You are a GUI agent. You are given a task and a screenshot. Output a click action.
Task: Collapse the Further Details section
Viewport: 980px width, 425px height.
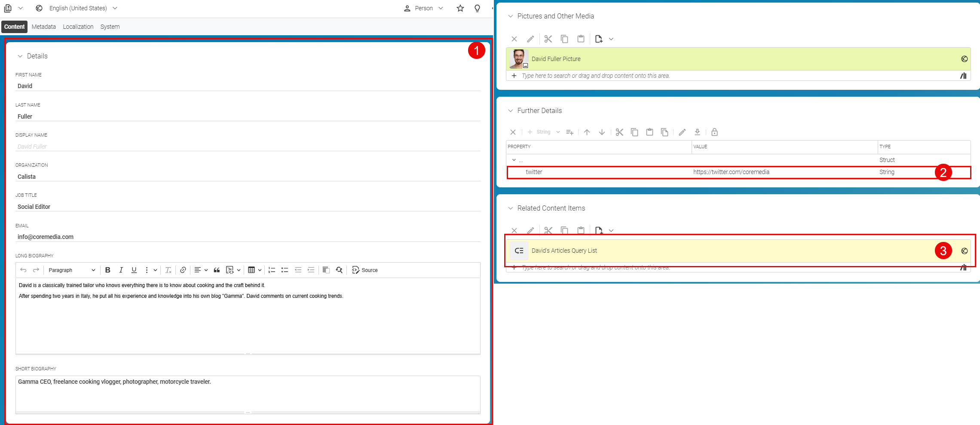tap(511, 111)
